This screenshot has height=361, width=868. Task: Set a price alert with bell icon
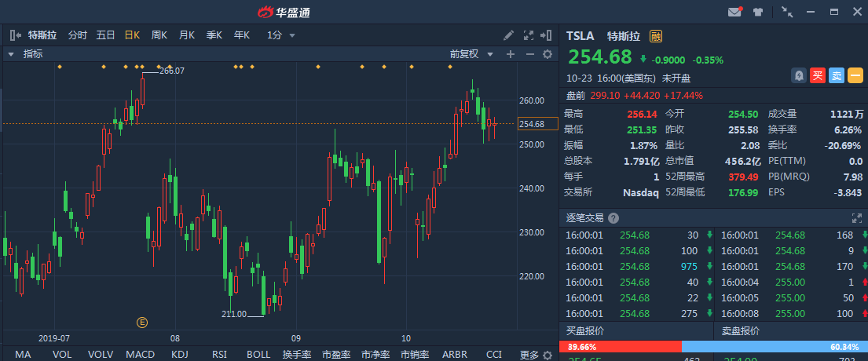pos(799,75)
